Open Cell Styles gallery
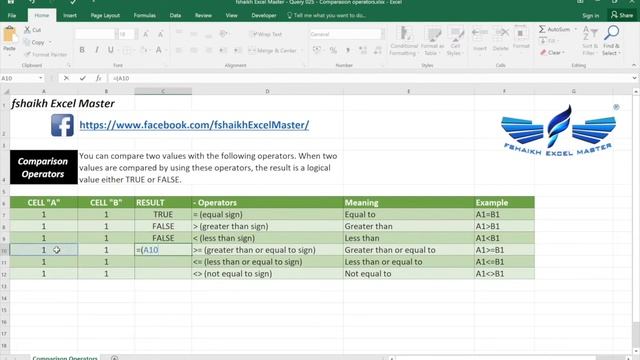This screenshot has height=360, width=640. coord(454,40)
